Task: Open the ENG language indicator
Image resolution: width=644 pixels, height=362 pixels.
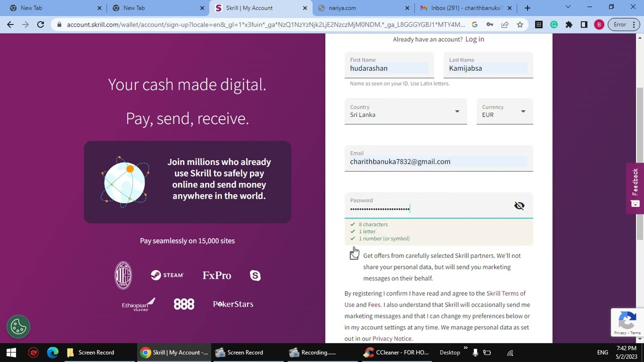Action: [602, 352]
